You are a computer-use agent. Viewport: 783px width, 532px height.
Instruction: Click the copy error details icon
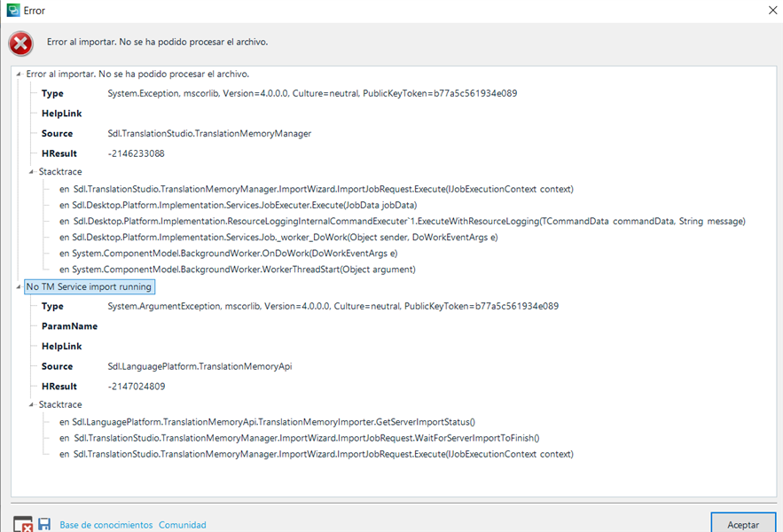(23, 524)
